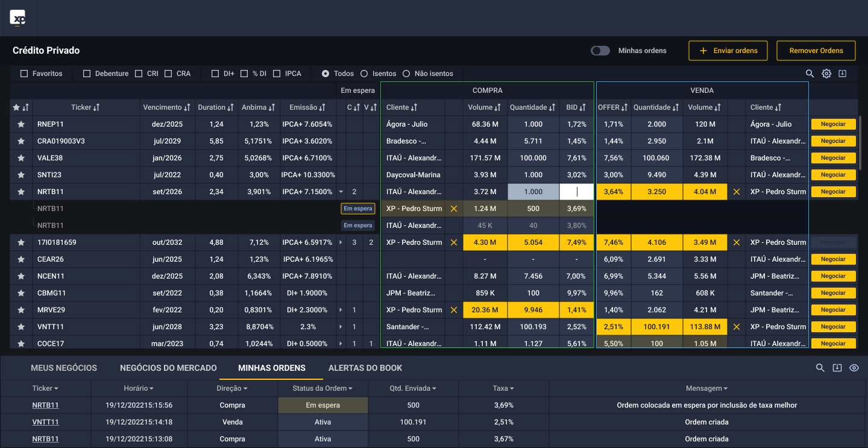The width and height of the screenshot is (868, 448).
Task: Select the Isentos radio button
Action: (364, 74)
